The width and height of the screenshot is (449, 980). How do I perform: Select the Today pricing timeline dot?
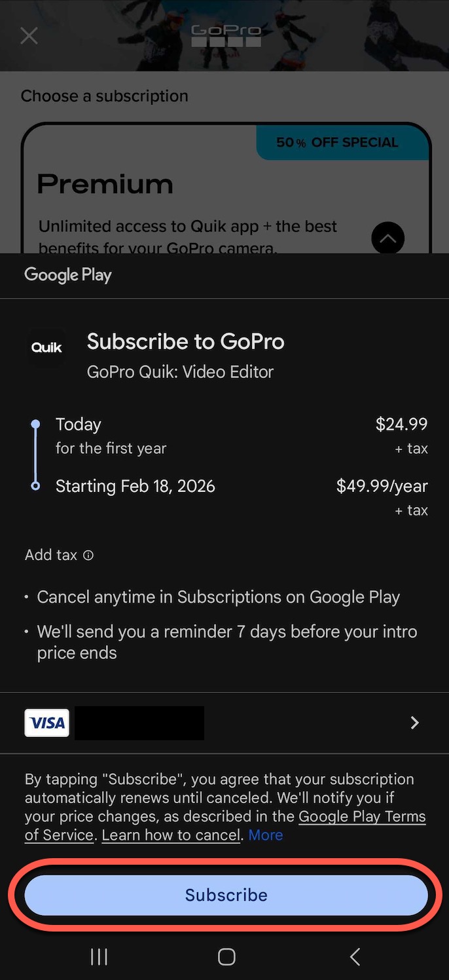[35, 424]
